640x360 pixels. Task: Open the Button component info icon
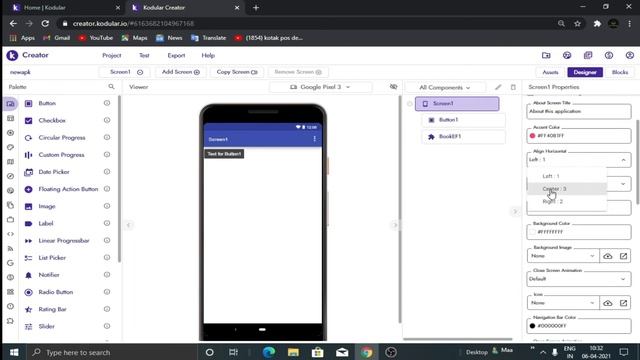tap(107, 103)
